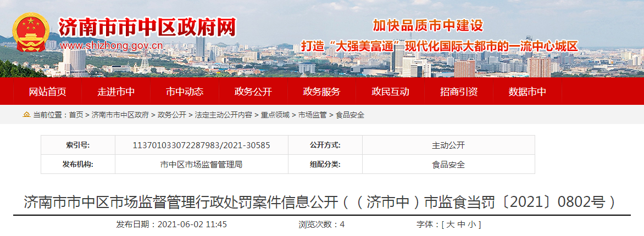
Task: Click the 索引号 label cell
Action: (x=78, y=145)
